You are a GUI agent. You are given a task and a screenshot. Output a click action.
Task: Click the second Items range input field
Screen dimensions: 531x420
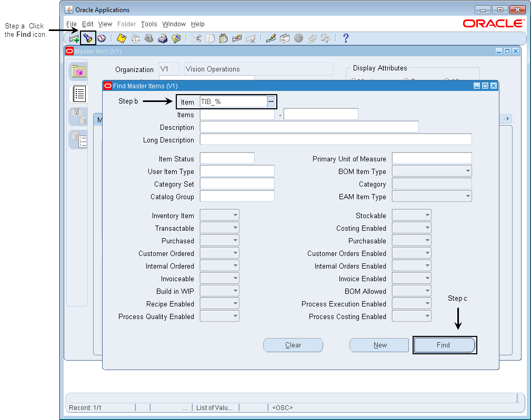click(x=320, y=114)
